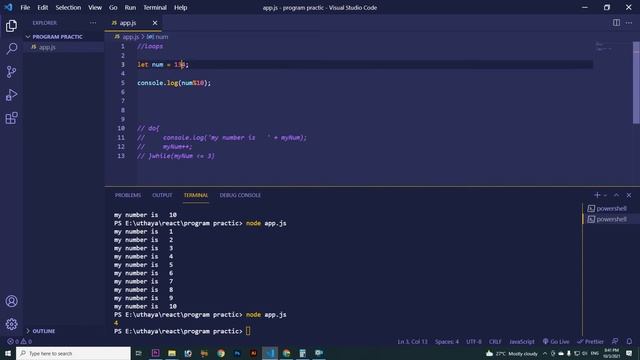Open the Go menu
The width and height of the screenshot is (640, 360).
[113, 7]
